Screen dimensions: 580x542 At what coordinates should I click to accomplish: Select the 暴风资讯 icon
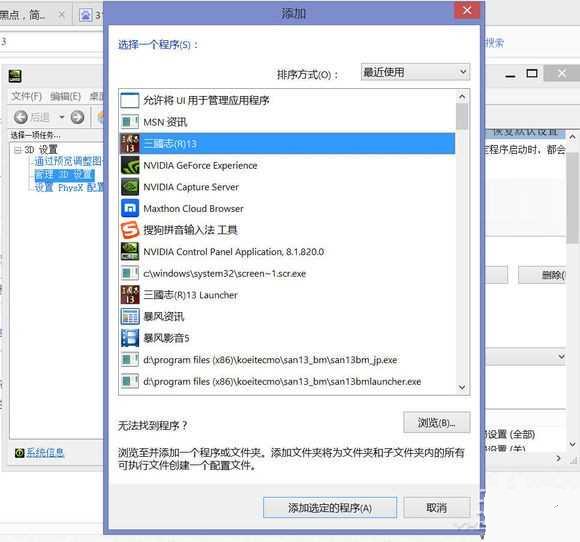130,316
